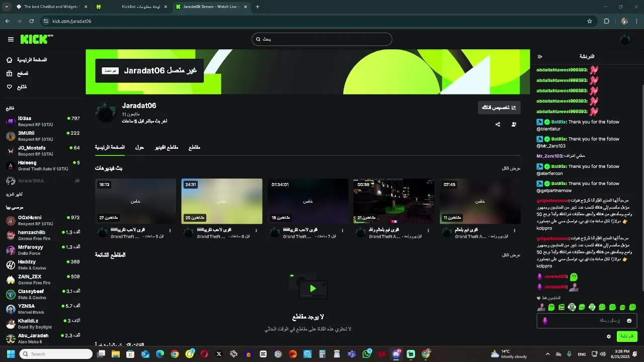644x362 pixels.
Task: Open the 18:13 video thumbnail
Action: [136, 201]
